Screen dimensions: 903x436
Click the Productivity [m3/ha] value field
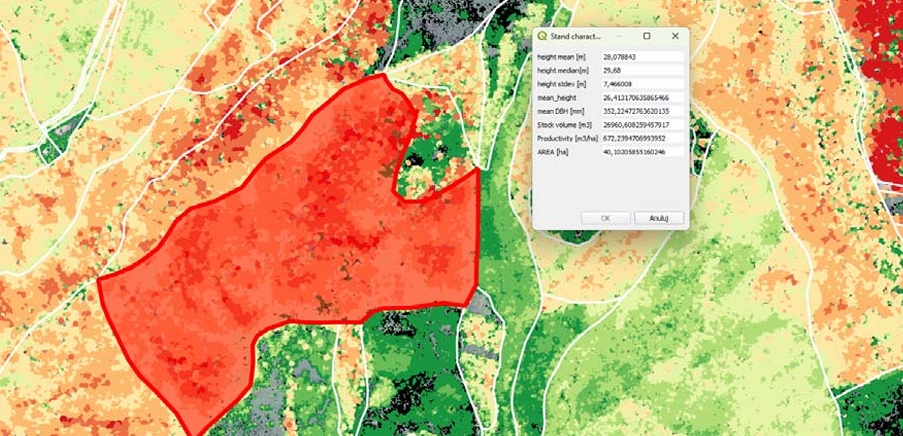click(642, 138)
